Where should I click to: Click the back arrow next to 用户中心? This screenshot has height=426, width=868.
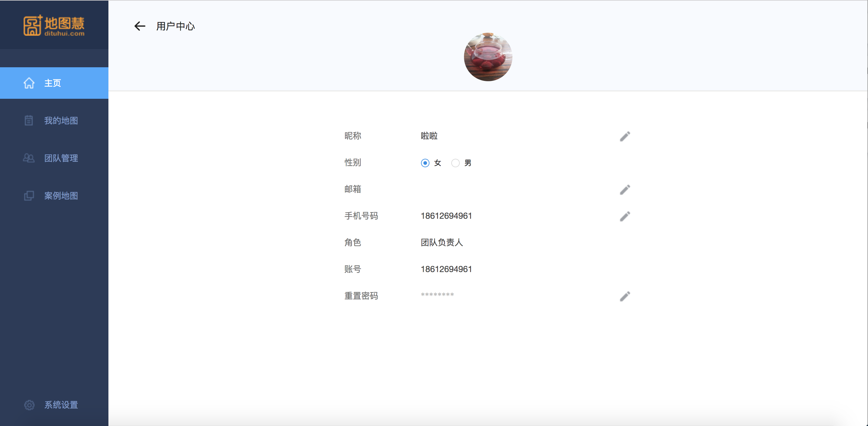[140, 26]
